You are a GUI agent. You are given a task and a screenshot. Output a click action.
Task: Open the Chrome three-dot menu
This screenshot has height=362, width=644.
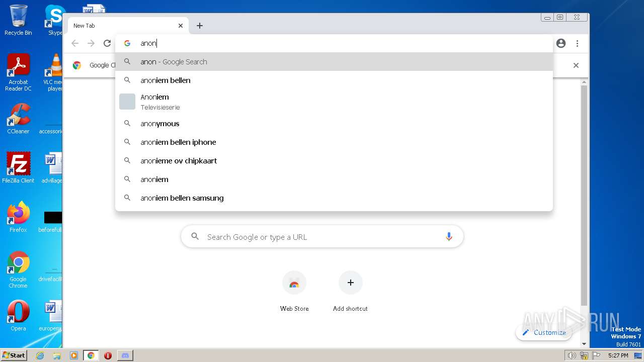(577, 43)
